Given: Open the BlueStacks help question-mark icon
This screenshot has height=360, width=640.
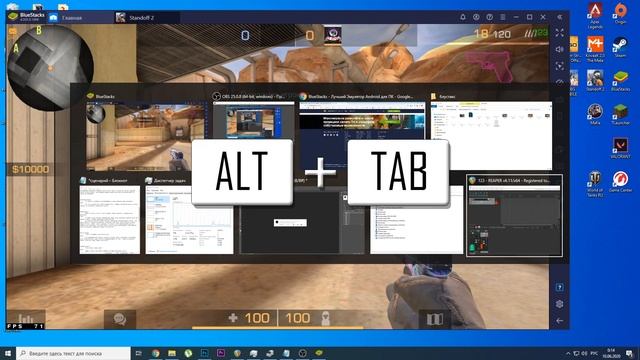Looking at the screenshot, I should pyautogui.click(x=489, y=17).
